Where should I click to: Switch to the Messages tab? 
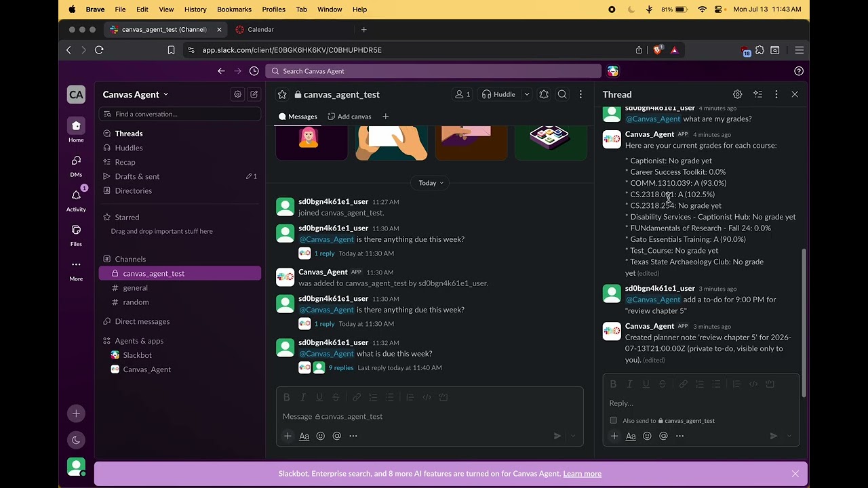[x=297, y=117]
